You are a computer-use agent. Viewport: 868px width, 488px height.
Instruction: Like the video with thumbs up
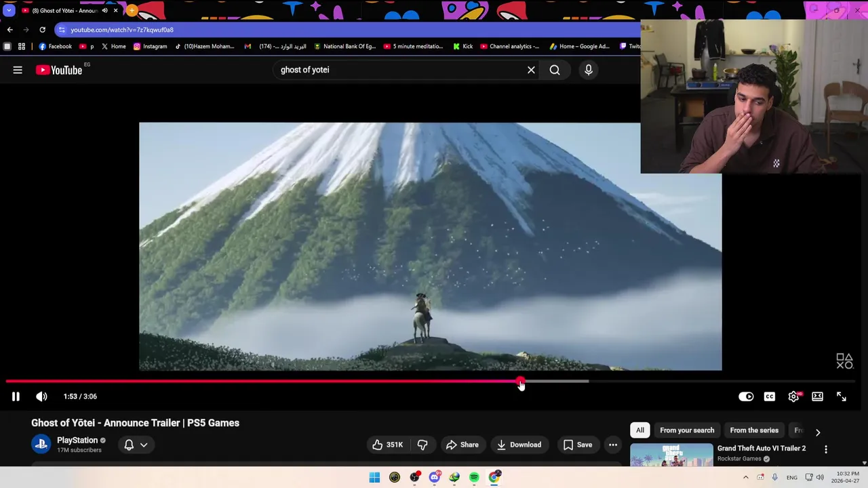click(x=388, y=445)
